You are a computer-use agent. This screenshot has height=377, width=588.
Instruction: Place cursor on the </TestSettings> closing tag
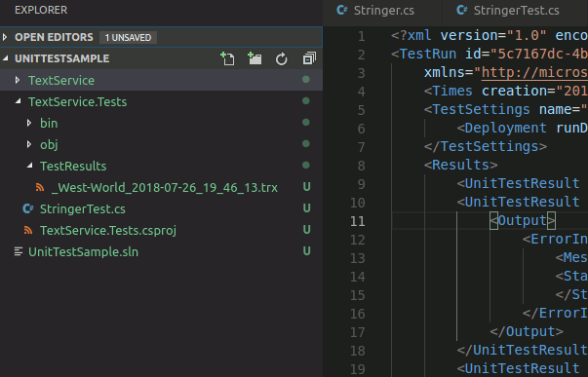tap(486, 146)
